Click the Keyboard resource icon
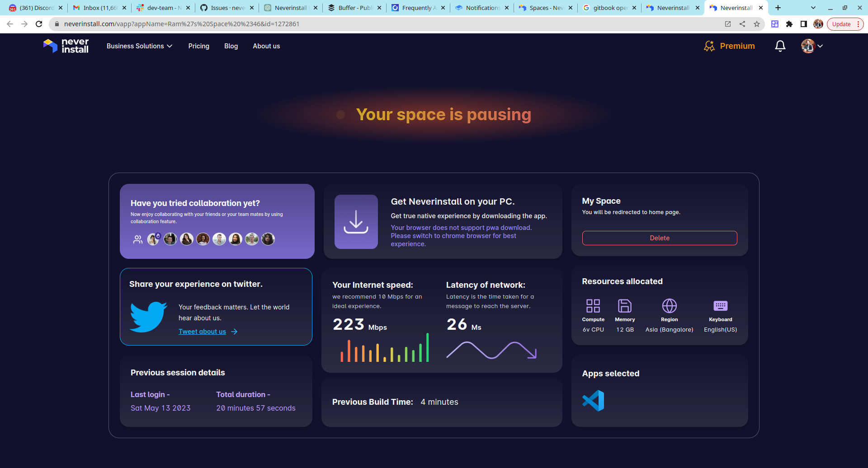This screenshot has width=868, height=468. tap(720, 306)
